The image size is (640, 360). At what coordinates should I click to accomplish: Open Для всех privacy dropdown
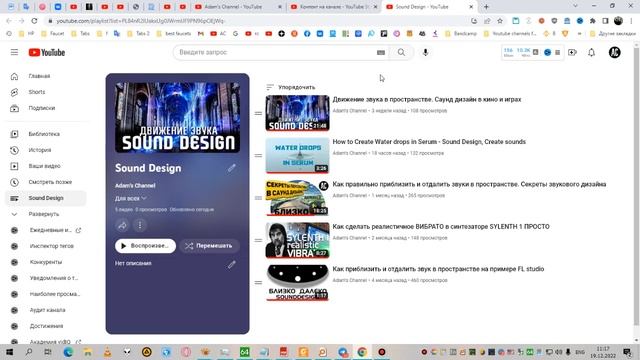coord(131,198)
